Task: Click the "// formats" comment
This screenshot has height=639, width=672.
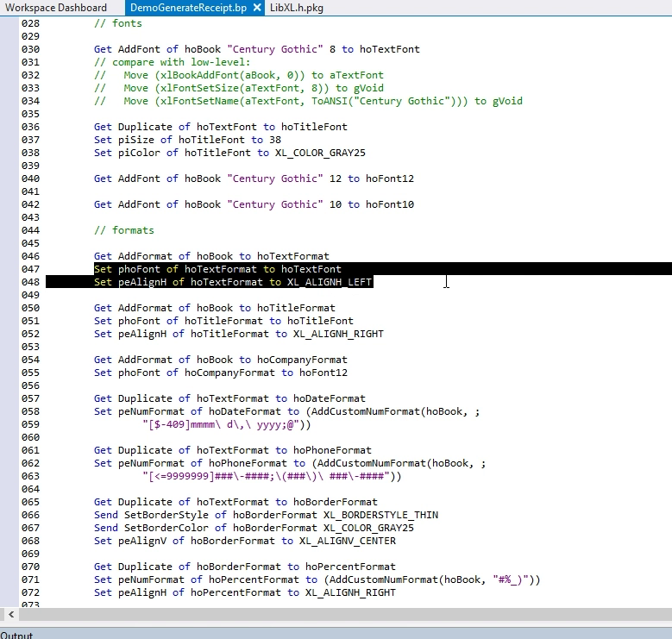Action: point(124,230)
